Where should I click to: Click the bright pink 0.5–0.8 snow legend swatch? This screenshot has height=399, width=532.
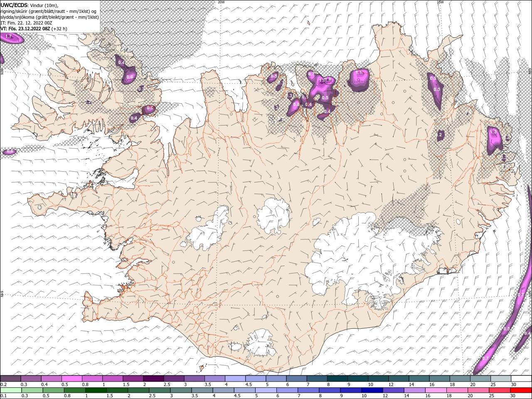72,379
